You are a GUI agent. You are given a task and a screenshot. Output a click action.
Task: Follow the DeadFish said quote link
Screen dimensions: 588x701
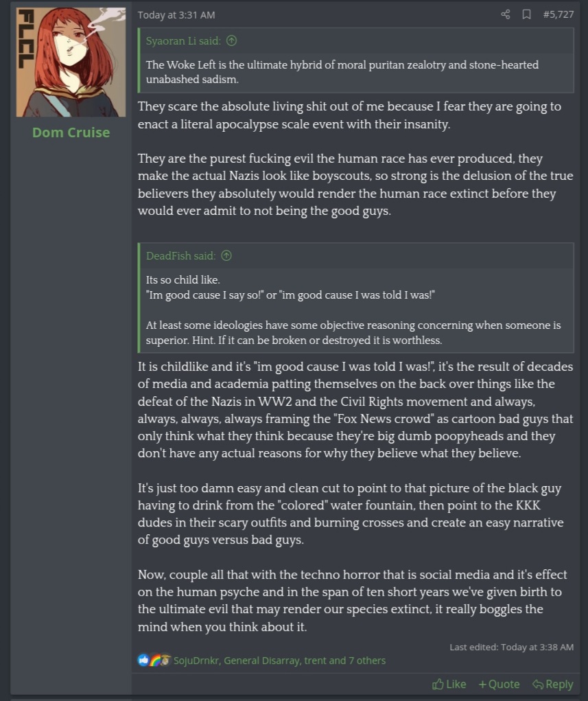180,256
